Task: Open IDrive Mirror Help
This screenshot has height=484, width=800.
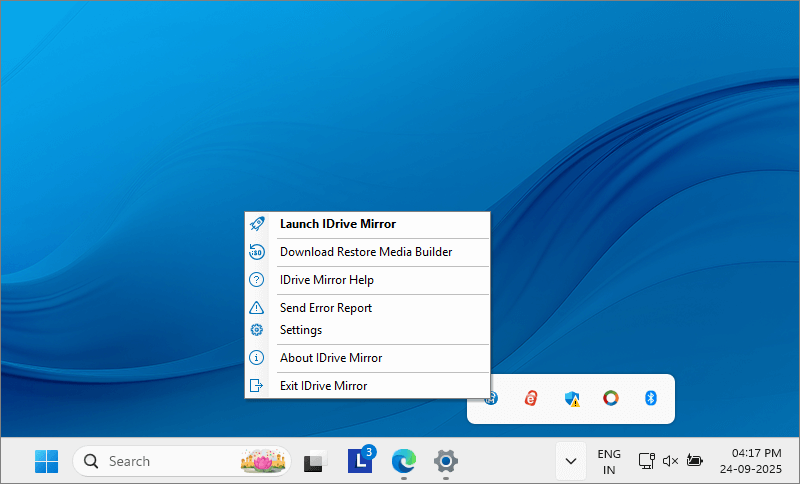Action: [x=367, y=280]
